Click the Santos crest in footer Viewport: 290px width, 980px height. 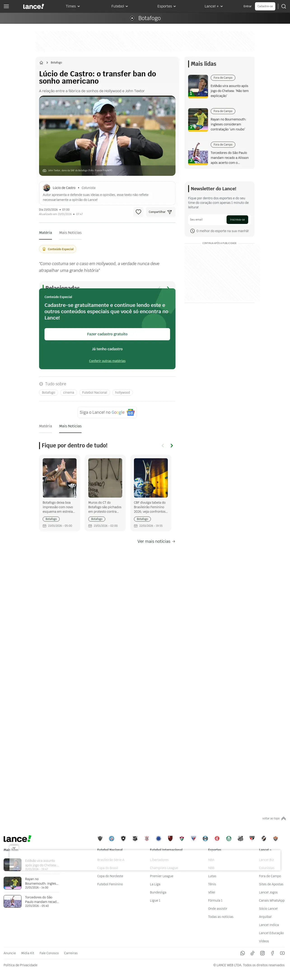tap(240, 839)
